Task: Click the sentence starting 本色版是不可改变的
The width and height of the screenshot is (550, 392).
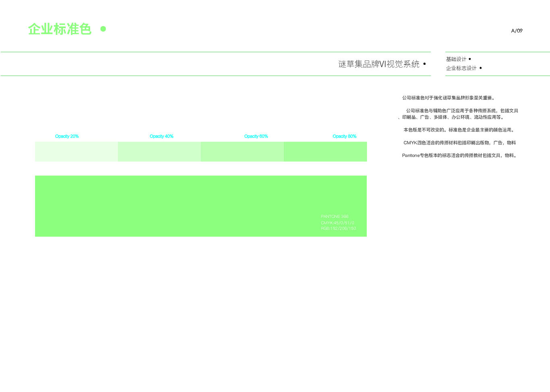Action: click(x=459, y=130)
